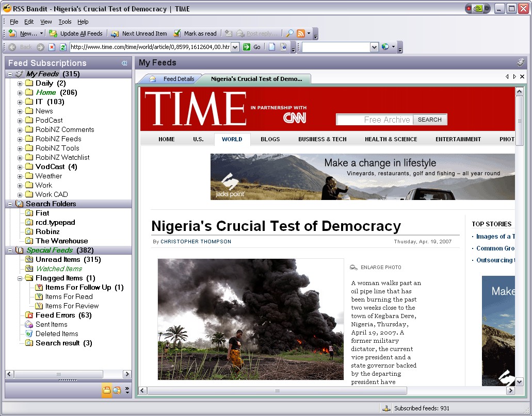Viewport: 532px width, 416px height.
Task: Open the web search box dropdown
Action: tap(374, 47)
